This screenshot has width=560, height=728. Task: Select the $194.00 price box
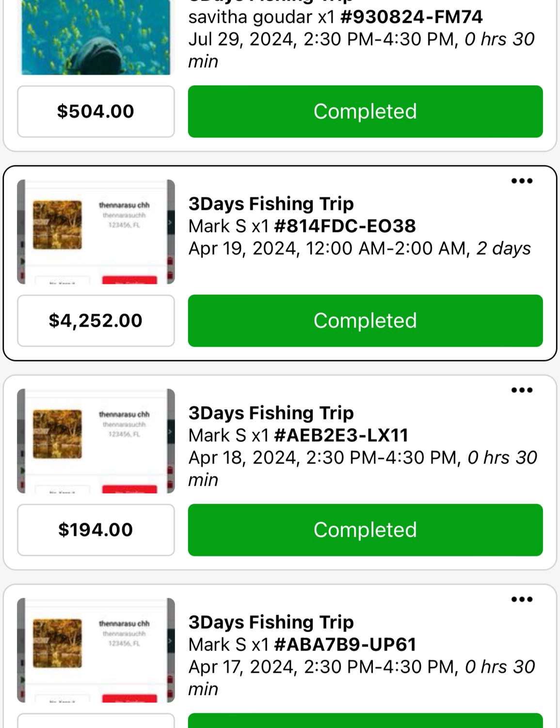96,530
